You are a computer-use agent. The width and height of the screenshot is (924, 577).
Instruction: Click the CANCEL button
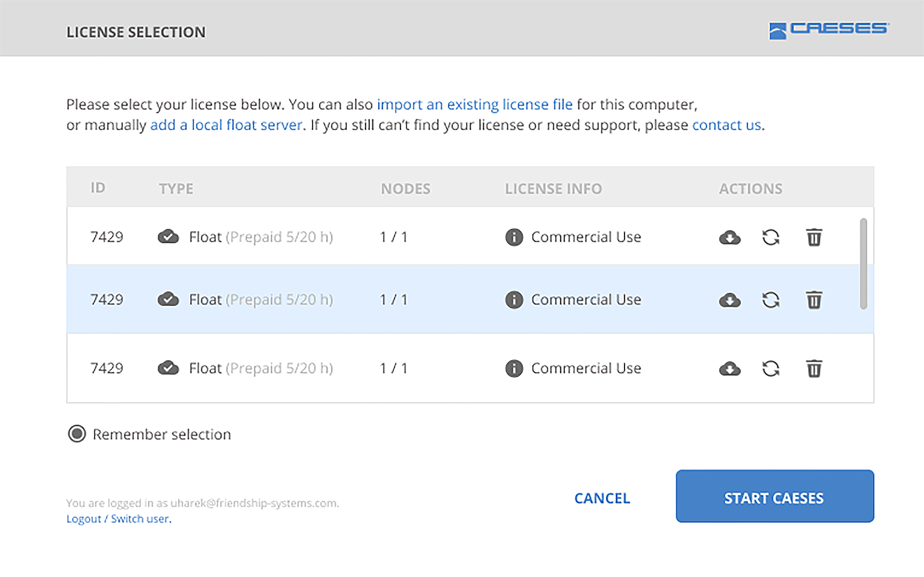[602, 498]
